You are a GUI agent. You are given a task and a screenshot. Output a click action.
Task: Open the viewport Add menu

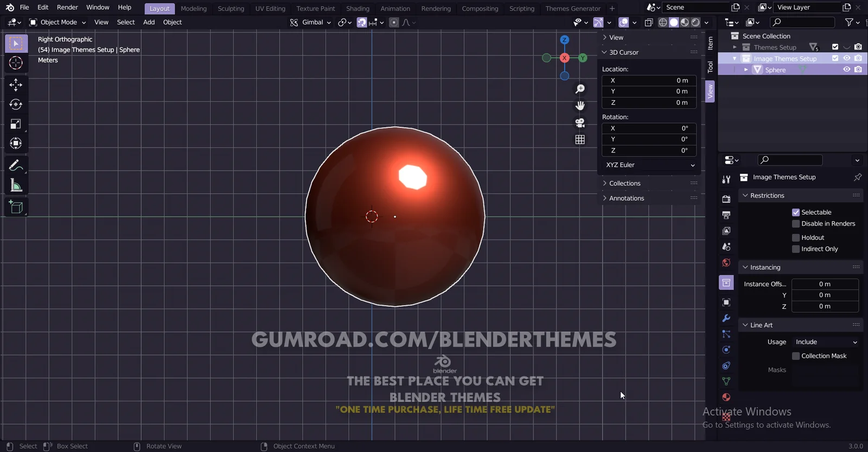tap(149, 22)
